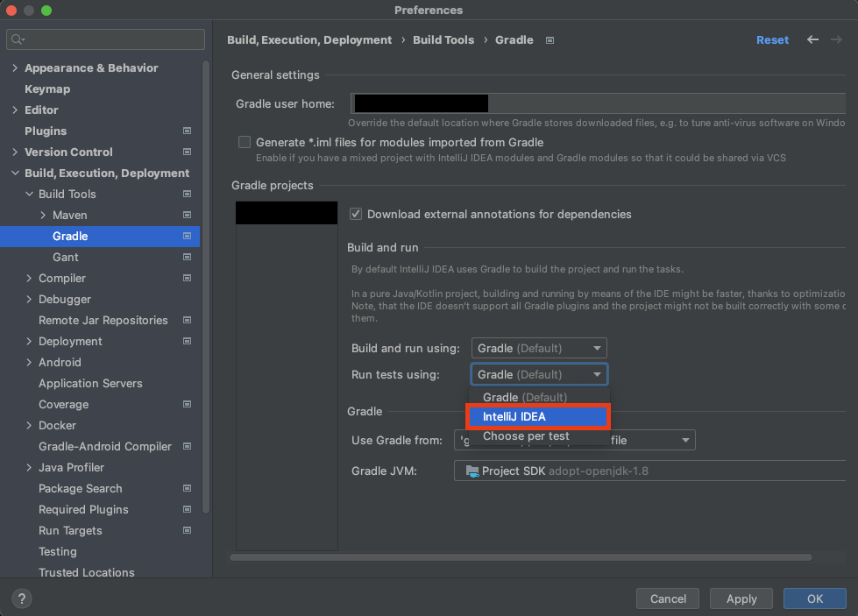
Task: Click the settings tree vertical scrollbar
Action: click(x=206, y=287)
